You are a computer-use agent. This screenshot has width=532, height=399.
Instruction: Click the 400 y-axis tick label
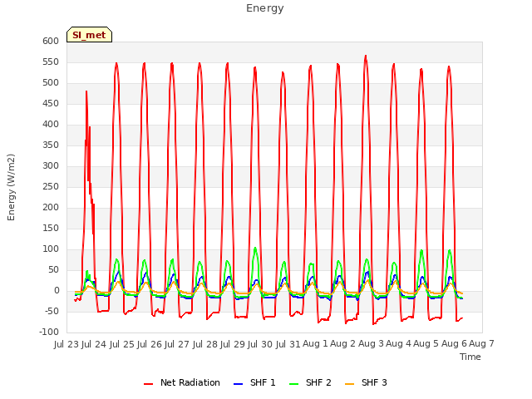51,125
